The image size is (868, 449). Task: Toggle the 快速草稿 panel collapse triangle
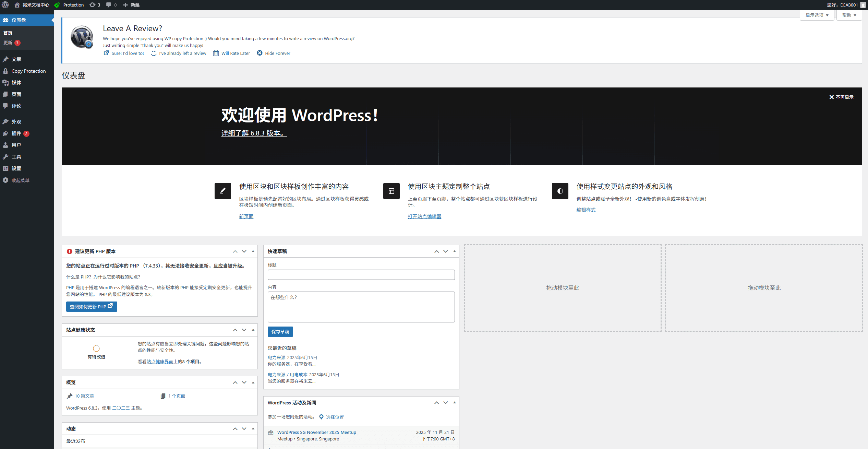(x=455, y=251)
